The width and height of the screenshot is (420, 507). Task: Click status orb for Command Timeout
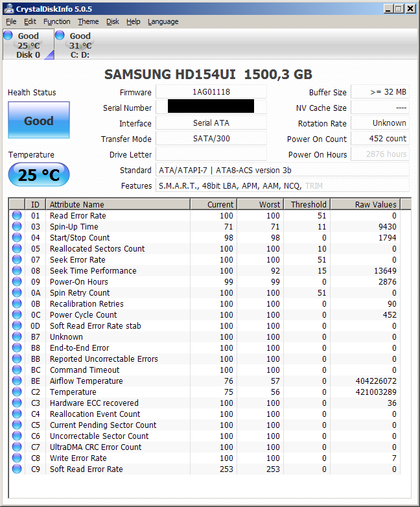pos(17,370)
